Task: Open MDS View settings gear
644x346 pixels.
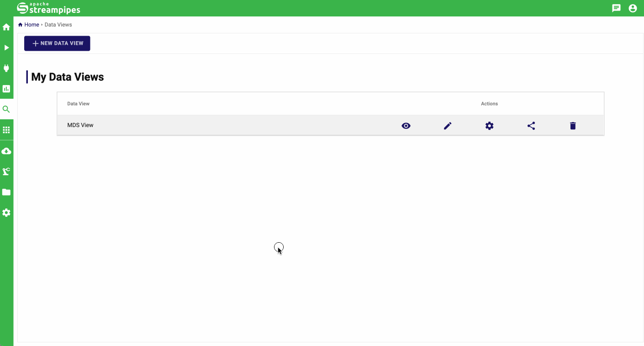Action: pos(490,126)
